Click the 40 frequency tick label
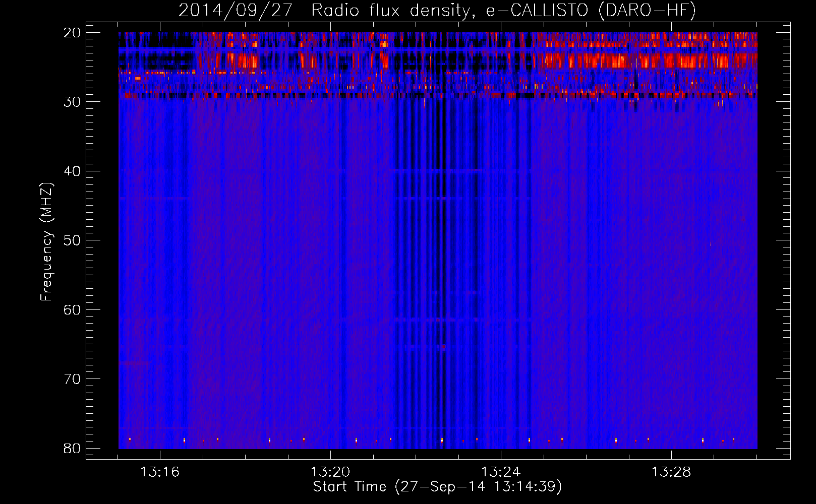Viewport: 816px width, 504px height. pos(72,171)
